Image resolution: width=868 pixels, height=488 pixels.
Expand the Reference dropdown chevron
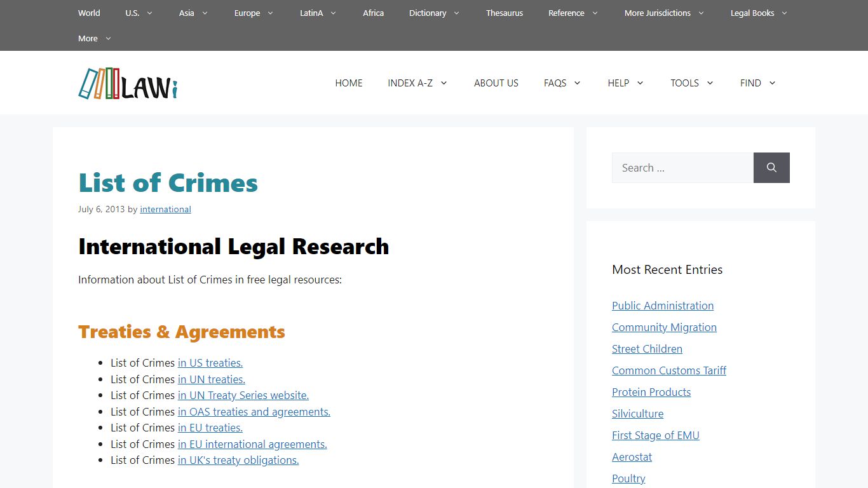(x=595, y=13)
